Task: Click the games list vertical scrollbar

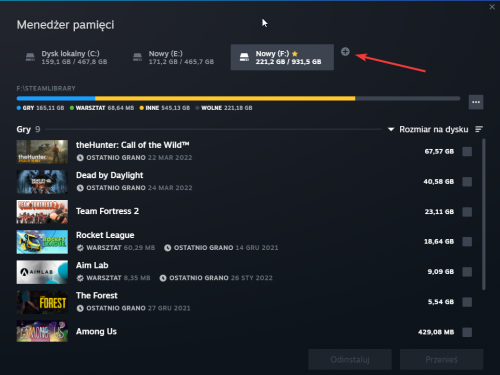Action: coord(484,215)
